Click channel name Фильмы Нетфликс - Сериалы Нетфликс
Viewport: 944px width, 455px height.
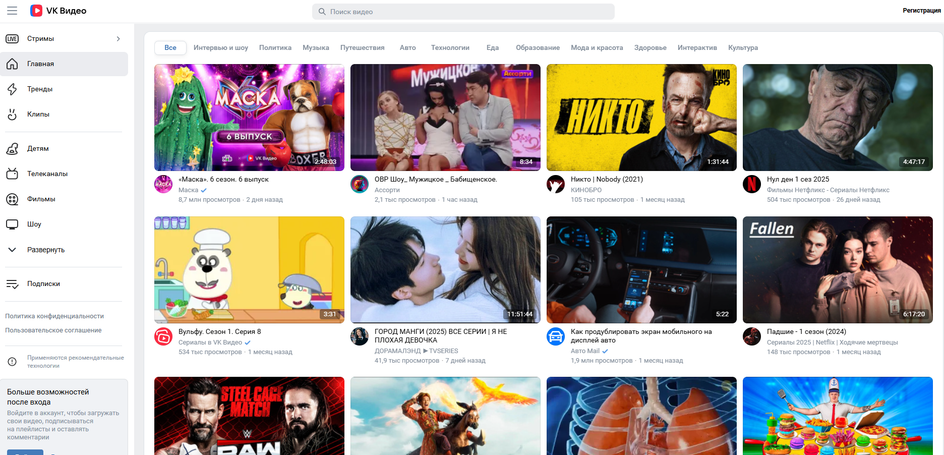pyautogui.click(x=828, y=190)
